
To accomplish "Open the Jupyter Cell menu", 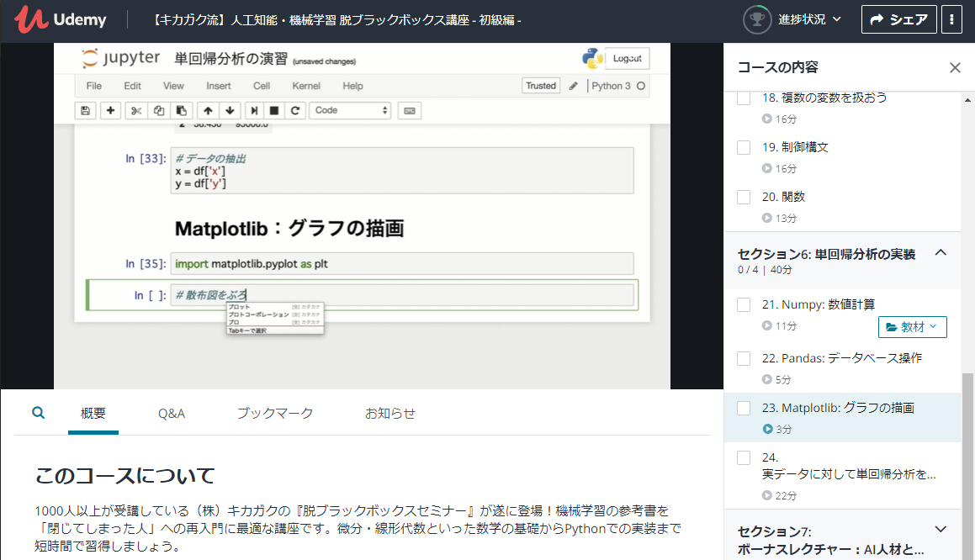I will click(x=261, y=86).
